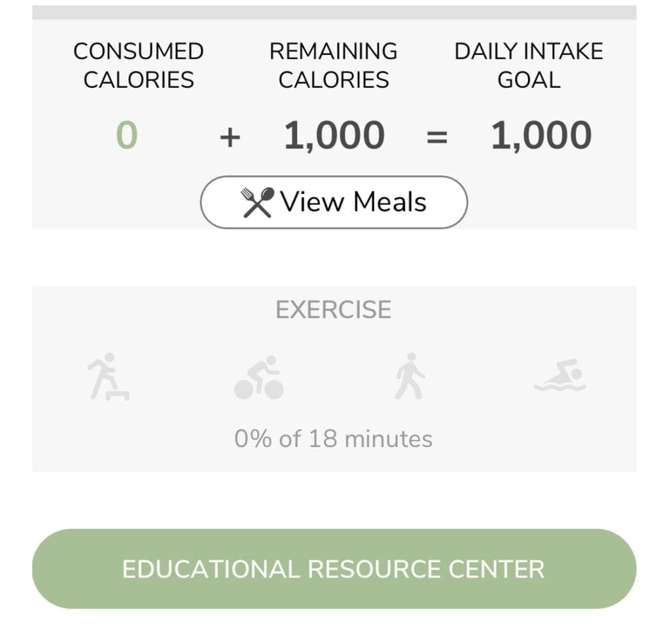Screen dimensions: 670x644
Task: Click the Consumed Calories label
Action: [x=138, y=65]
